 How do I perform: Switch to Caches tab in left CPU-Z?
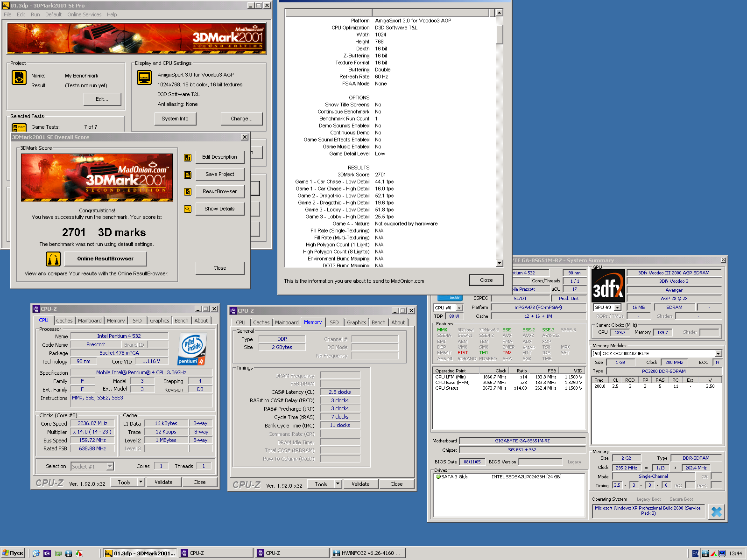[x=64, y=321]
